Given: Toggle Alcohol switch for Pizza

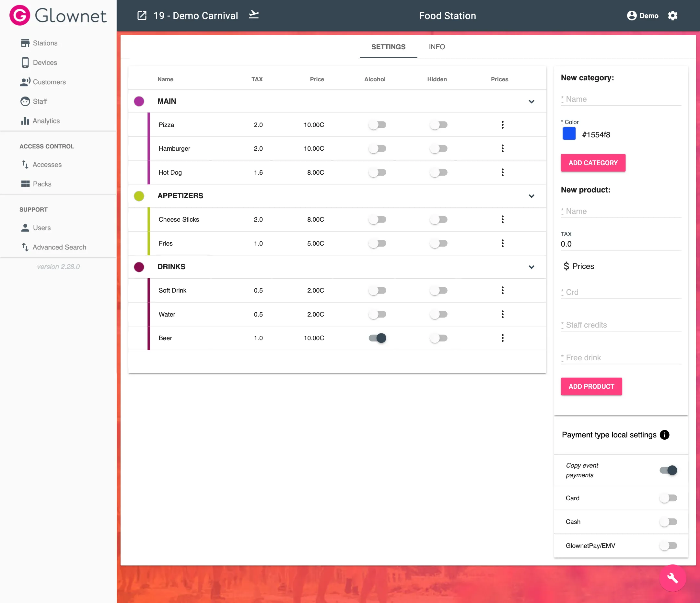Looking at the screenshot, I should pyautogui.click(x=377, y=125).
